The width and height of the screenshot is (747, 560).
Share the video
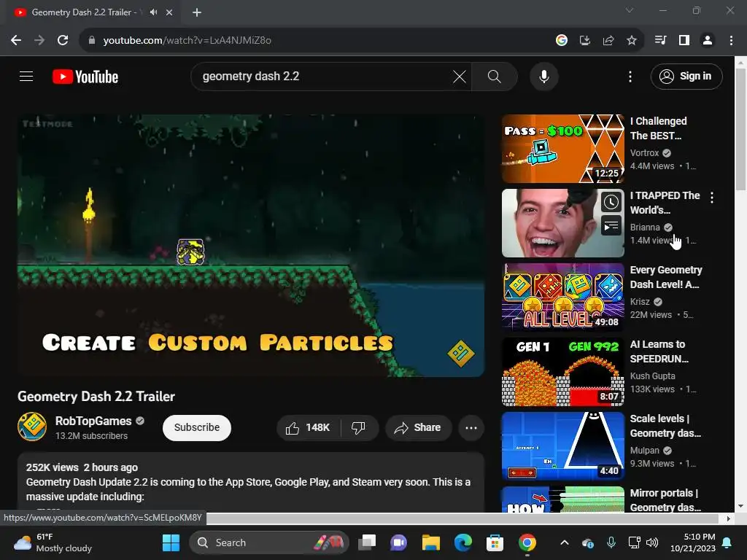(x=418, y=427)
